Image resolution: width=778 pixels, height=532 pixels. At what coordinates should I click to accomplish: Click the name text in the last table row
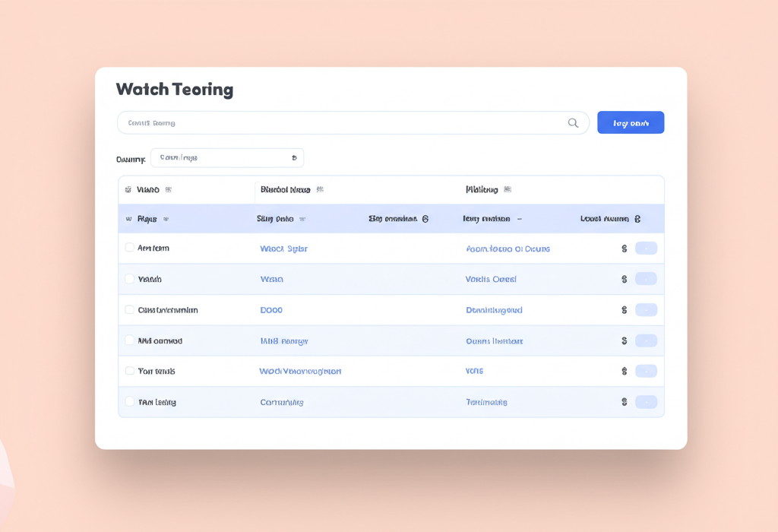click(157, 402)
